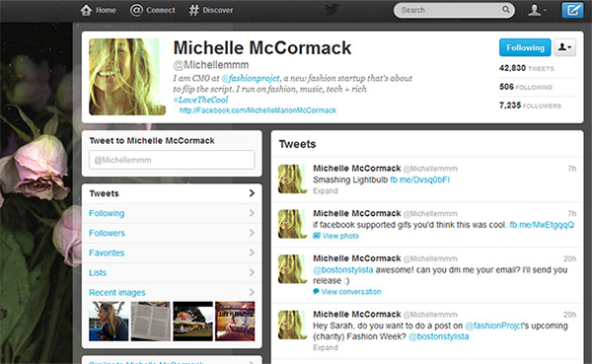The image size is (592, 364).
Task: Open recent image of open magazine
Action: tap(151, 321)
